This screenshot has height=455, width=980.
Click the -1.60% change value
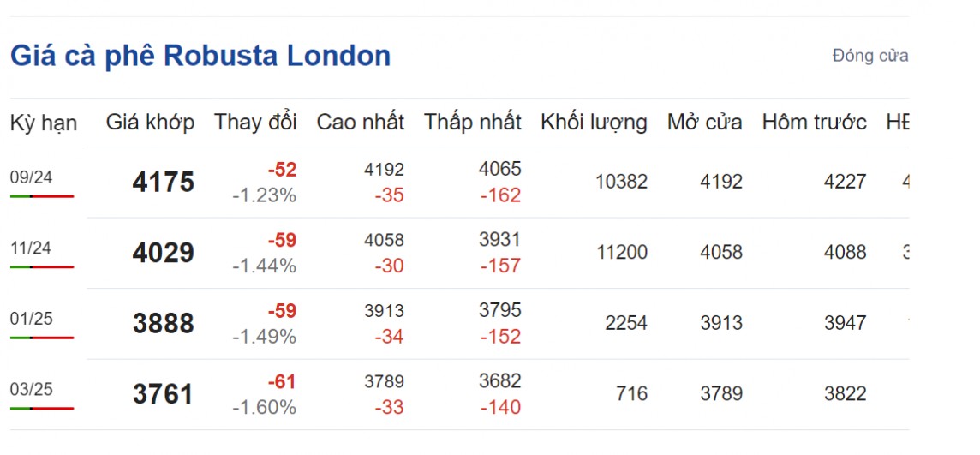(264, 408)
